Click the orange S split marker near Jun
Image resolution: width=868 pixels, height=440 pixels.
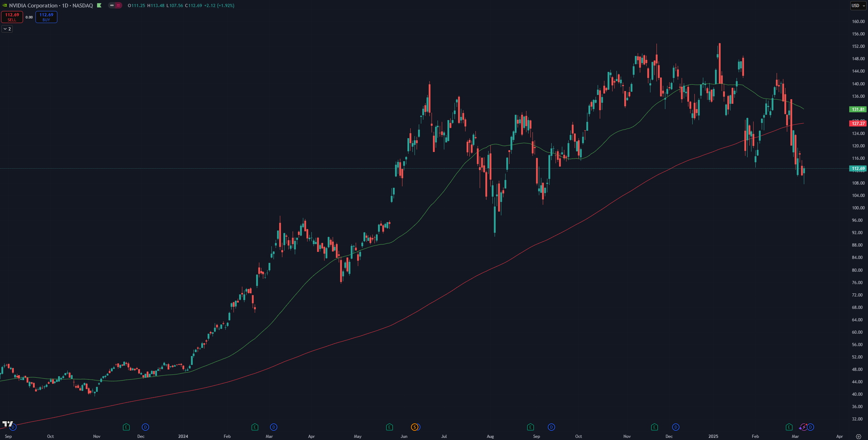[x=415, y=427]
